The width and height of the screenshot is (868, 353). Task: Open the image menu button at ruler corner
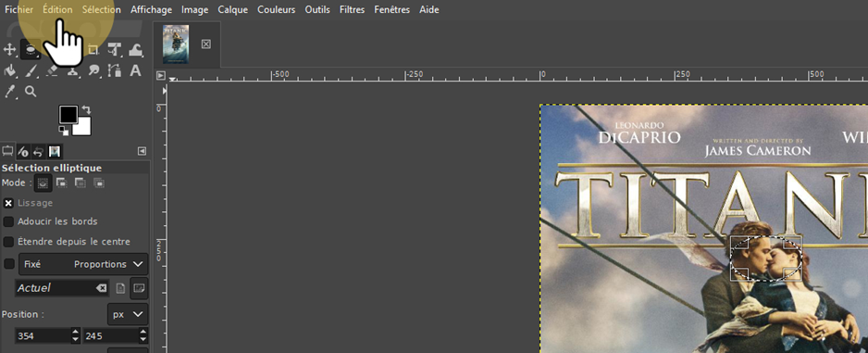(161, 75)
